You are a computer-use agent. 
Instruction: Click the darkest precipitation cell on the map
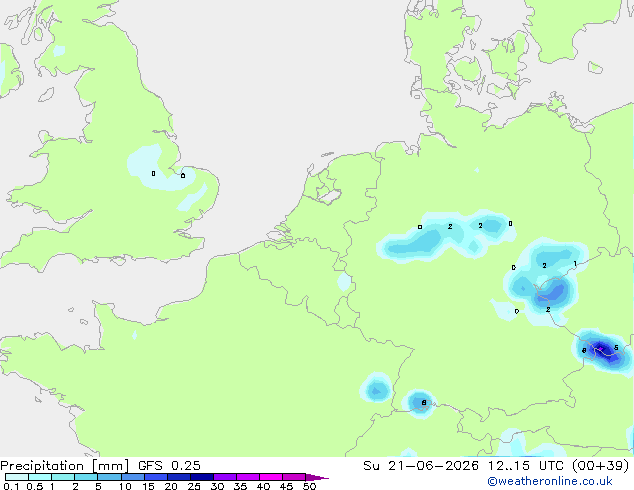tap(601, 348)
